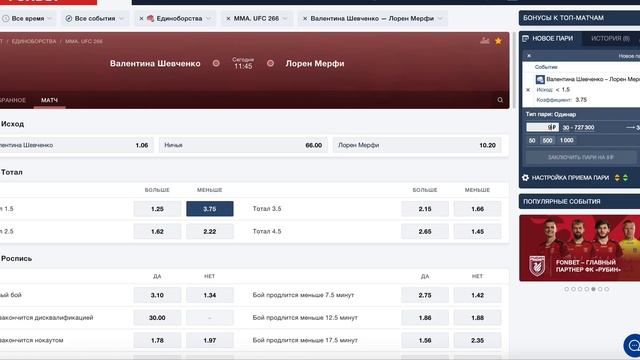
Task: Deselect highlighted Тотал 1.5 меньше 3.75
Action: pos(210,209)
